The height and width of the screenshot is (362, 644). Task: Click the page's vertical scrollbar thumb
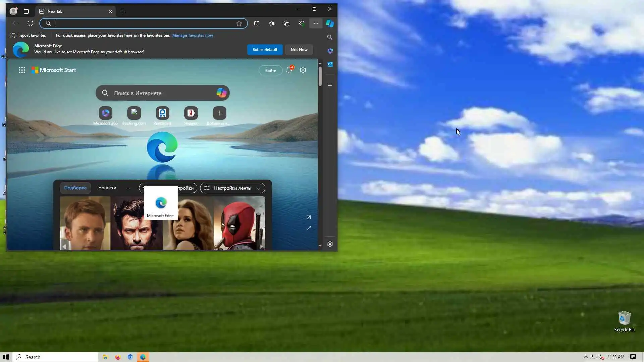pos(320,76)
